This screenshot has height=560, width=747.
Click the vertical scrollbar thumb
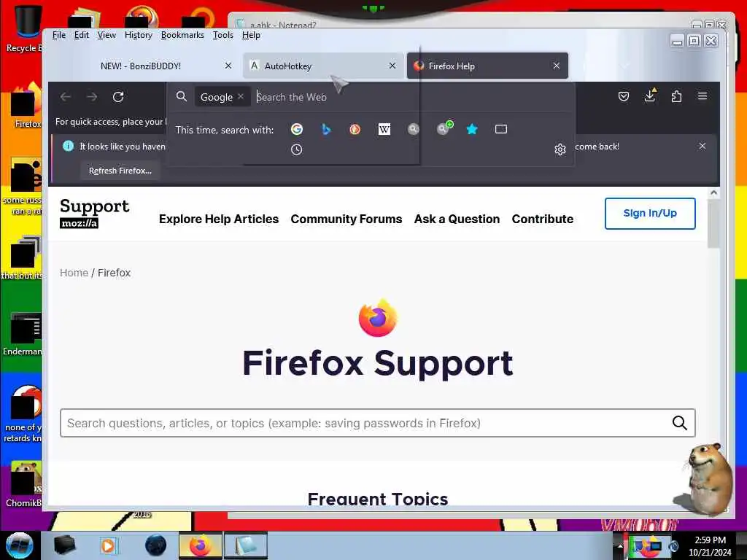(713, 223)
